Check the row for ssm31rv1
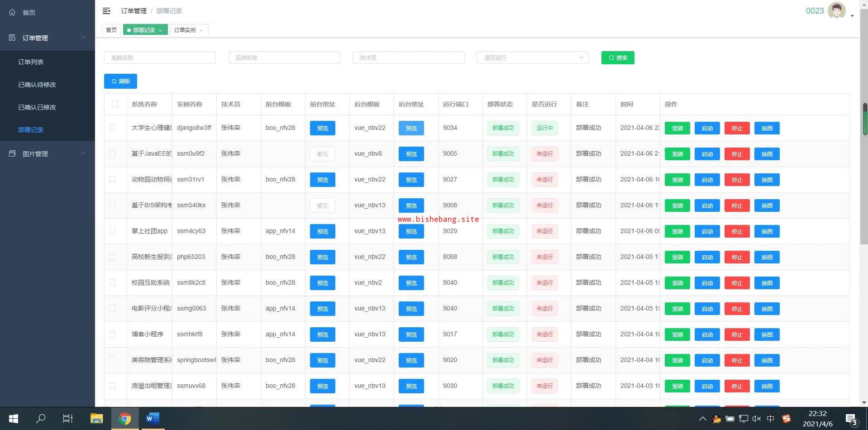The image size is (868, 430). [112, 179]
